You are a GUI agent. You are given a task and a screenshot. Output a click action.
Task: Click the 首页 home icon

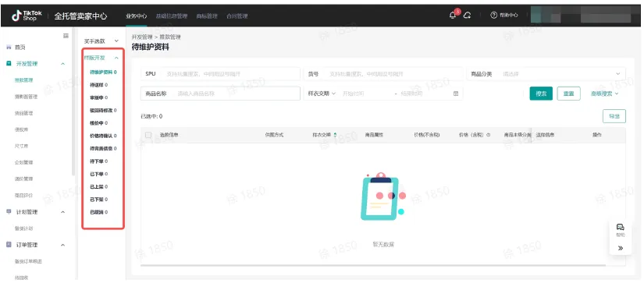9,47
